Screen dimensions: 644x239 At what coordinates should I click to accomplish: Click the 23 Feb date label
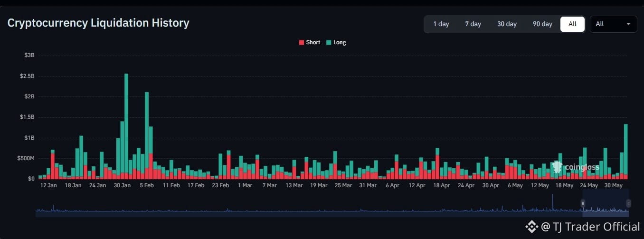pos(220,185)
